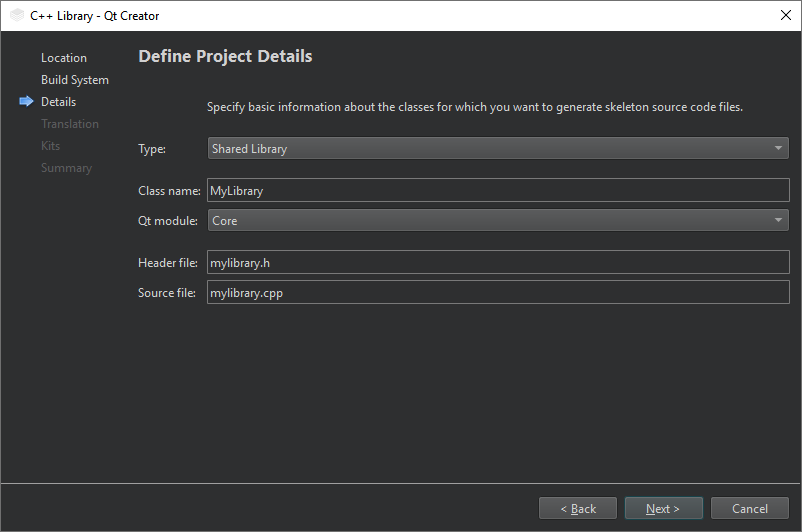Click the Summary step in sidebar
Screen dimensions: 802x532
[x=66, y=168]
